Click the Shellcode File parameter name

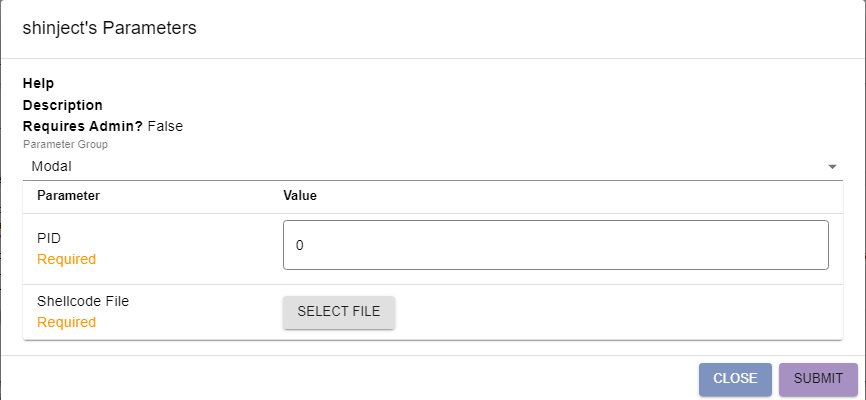click(83, 301)
